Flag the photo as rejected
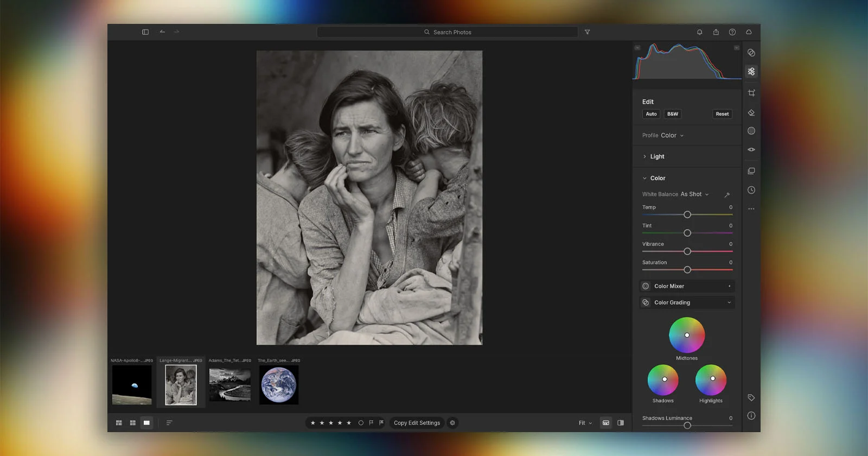This screenshot has width=868, height=456. (381, 423)
